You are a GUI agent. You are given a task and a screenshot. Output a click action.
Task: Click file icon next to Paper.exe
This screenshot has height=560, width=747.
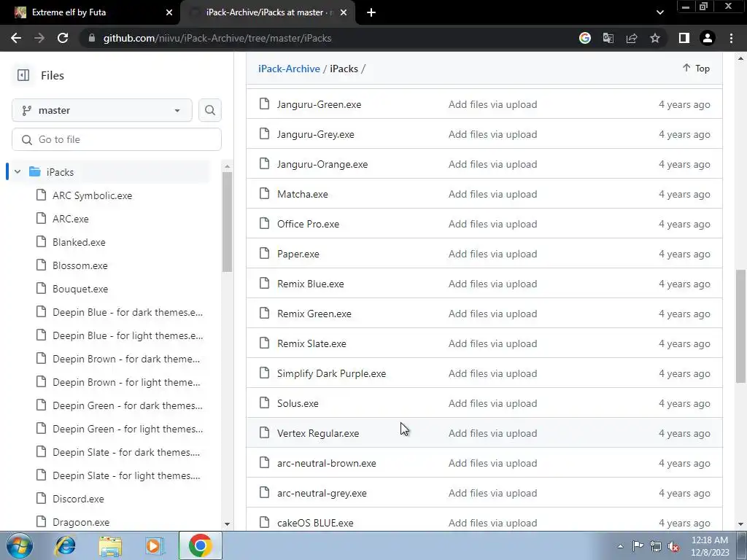264,254
